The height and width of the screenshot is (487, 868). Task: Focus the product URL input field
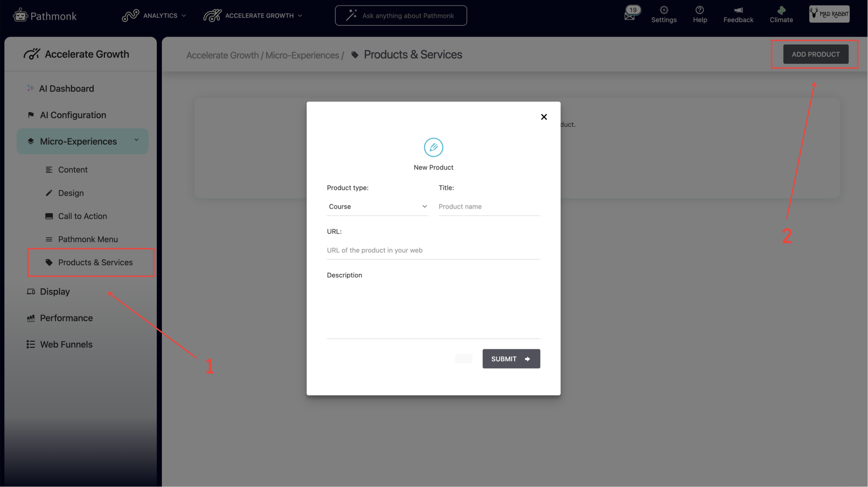coord(433,250)
